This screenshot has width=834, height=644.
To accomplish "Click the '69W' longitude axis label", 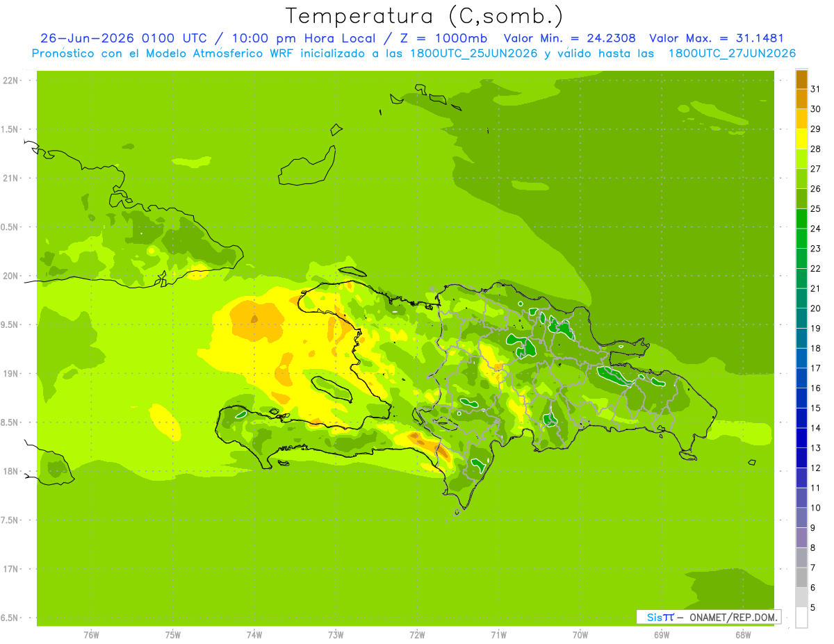I will (x=662, y=635).
